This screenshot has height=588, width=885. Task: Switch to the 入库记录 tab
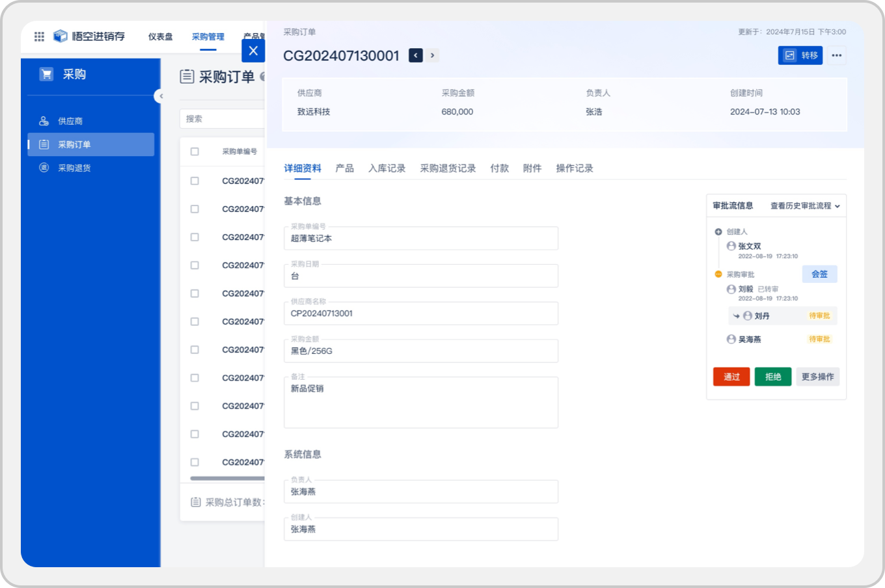(x=387, y=168)
